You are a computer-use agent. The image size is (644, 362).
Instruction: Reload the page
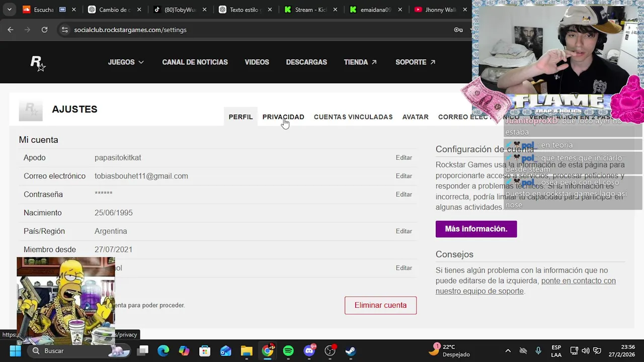pyautogui.click(x=44, y=30)
